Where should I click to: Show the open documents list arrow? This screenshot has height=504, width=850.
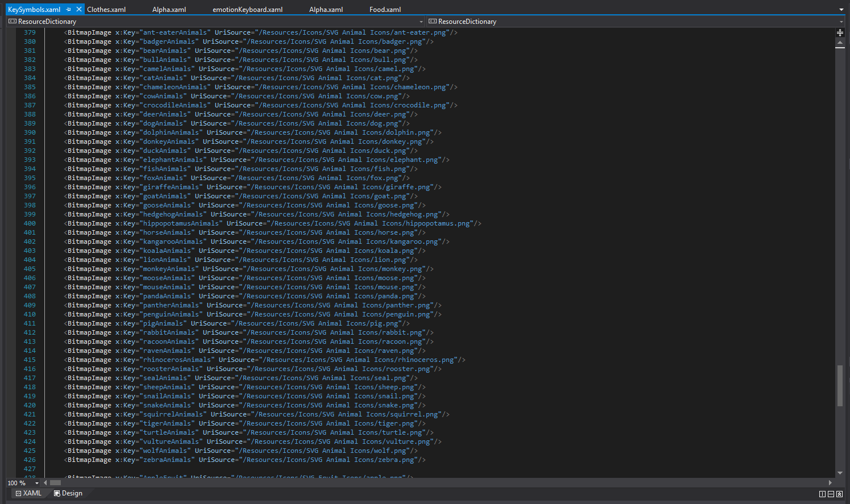click(x=841, y=10)
